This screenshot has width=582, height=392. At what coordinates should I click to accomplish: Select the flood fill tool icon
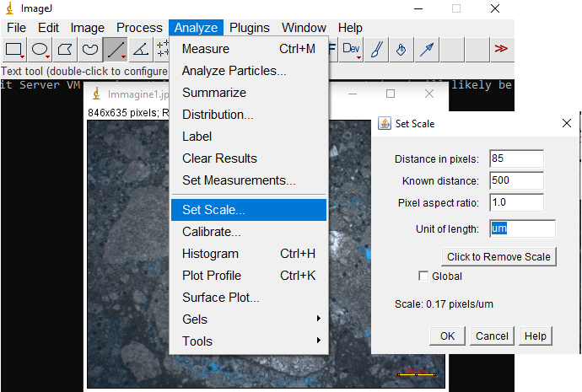point(402,50)
